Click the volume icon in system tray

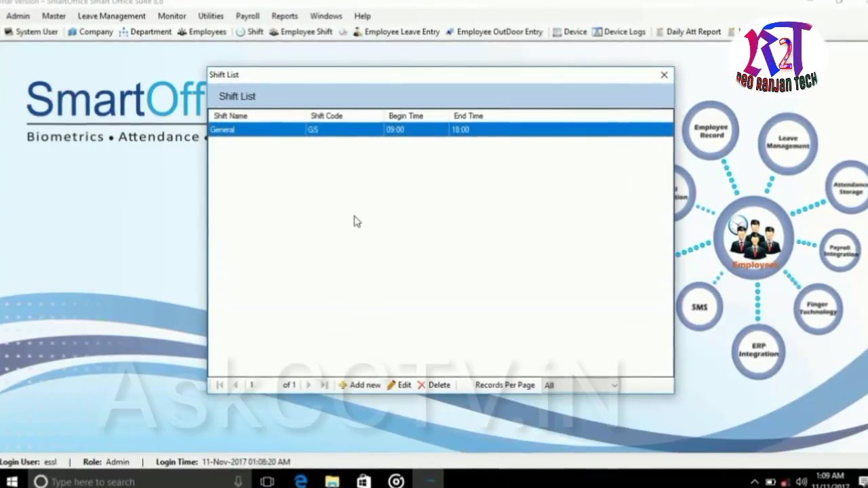pos(801,482)
